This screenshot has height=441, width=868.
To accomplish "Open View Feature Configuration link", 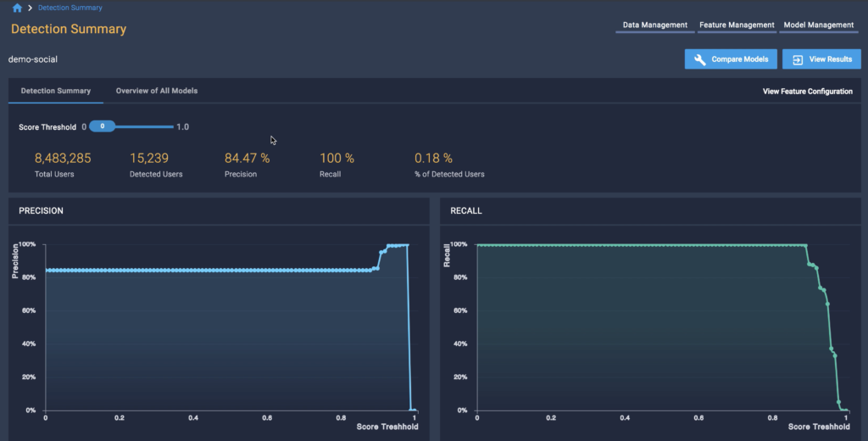I will point(808,92).
